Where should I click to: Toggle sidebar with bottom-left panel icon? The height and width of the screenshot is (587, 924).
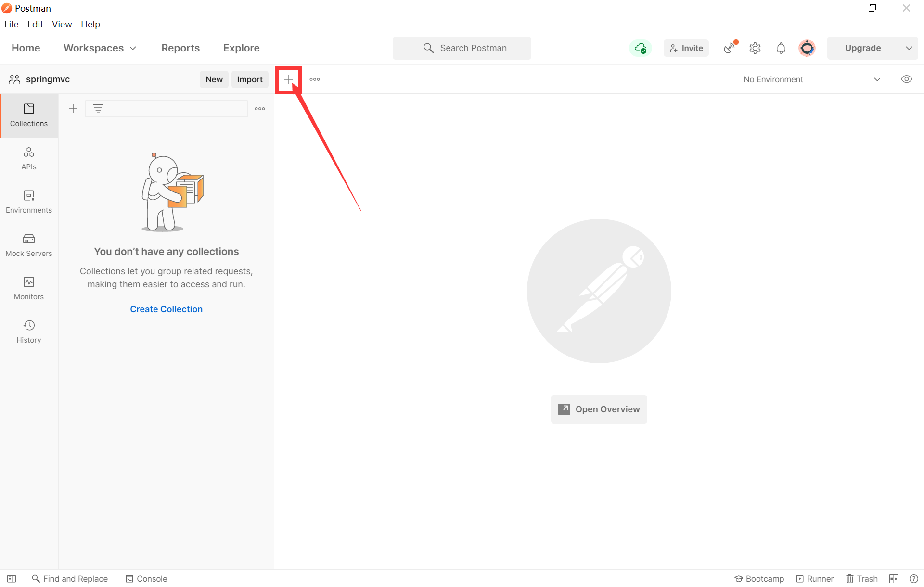point(12,579)
